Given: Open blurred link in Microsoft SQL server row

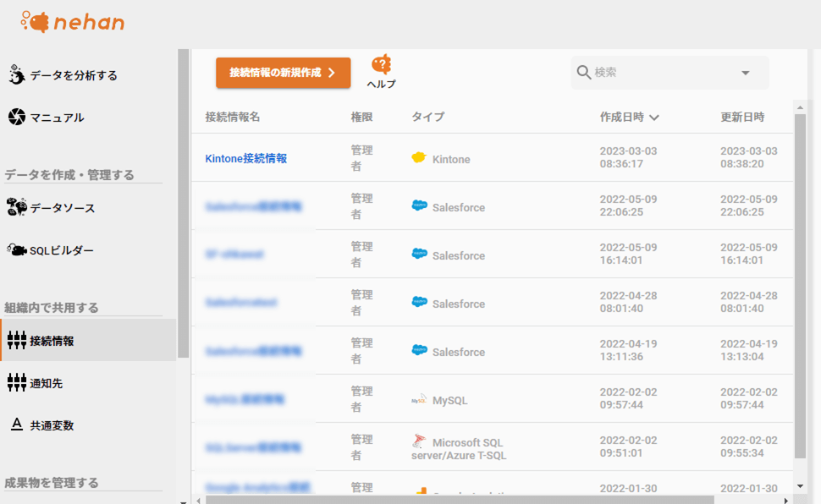Looking at the screenshot, I should click(x=253, y=448).
